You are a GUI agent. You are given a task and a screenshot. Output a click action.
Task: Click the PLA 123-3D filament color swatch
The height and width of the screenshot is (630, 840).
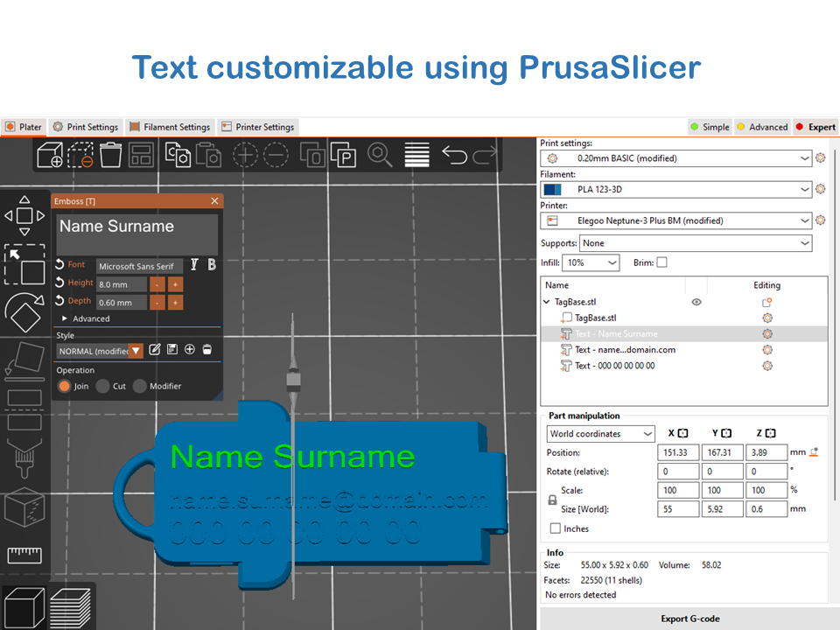click(x=552, y=189)
